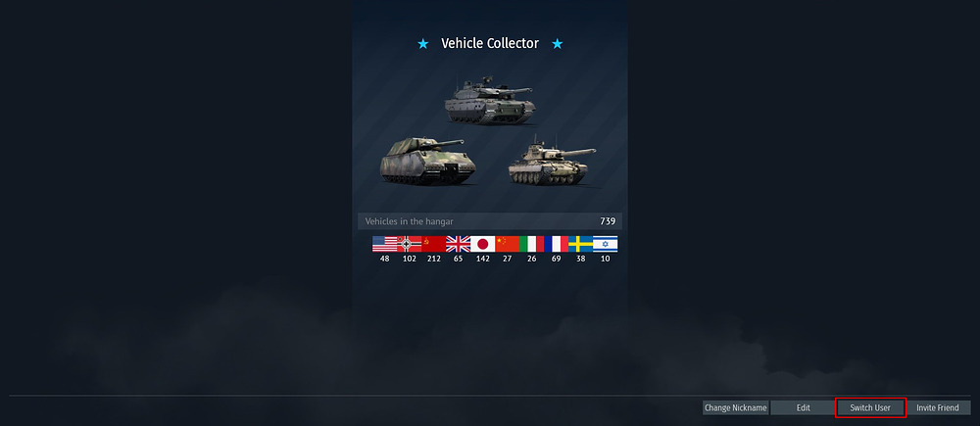Click the Italian flag icon
This screenshot has width=980, height=426.
(531, 244)
